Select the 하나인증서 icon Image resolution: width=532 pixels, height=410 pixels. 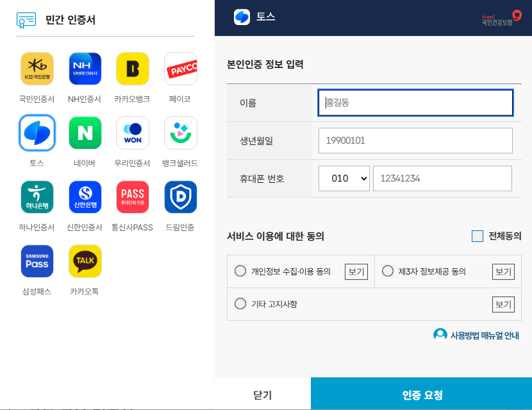[37, 197]
